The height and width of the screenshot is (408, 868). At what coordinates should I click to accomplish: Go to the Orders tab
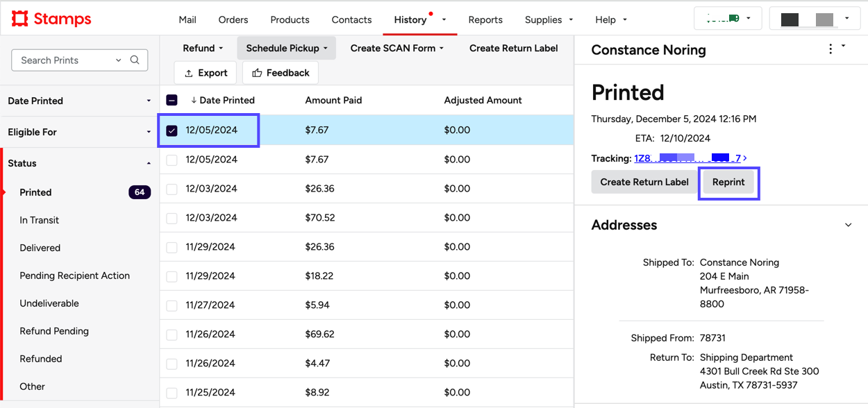pos(233,19)
